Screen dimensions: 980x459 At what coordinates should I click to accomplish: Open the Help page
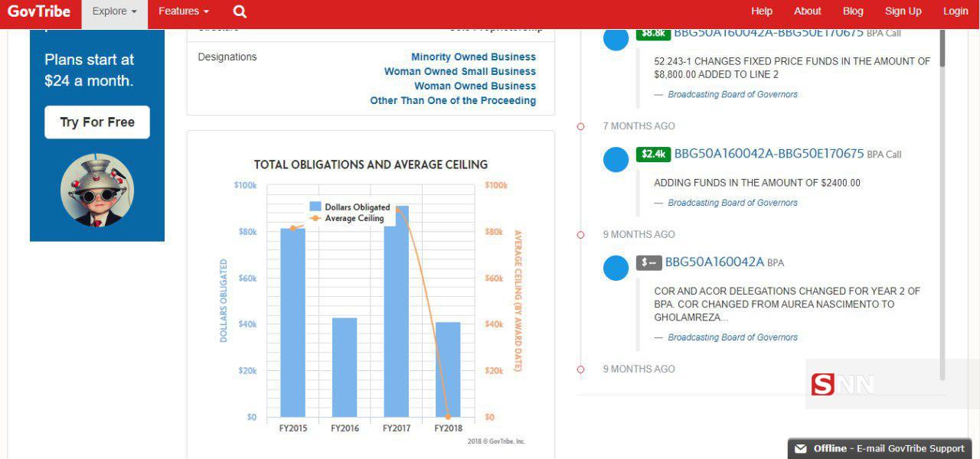(x=762, y=11)
